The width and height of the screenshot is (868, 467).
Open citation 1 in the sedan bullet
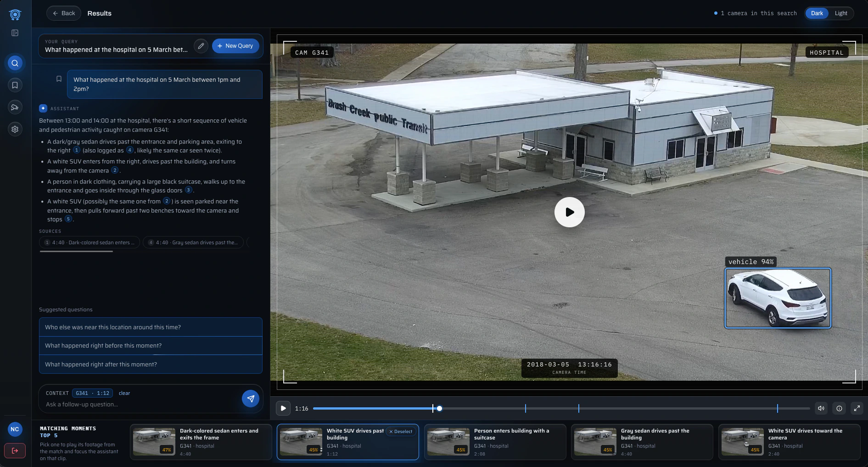tap(77, 150)
